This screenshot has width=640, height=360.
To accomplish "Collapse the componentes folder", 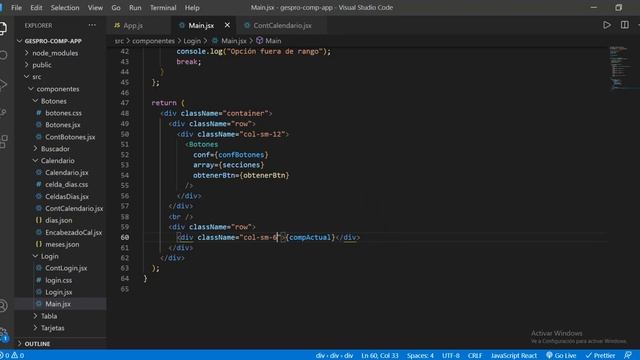I will pyautogui.click(x=60, y=89).
